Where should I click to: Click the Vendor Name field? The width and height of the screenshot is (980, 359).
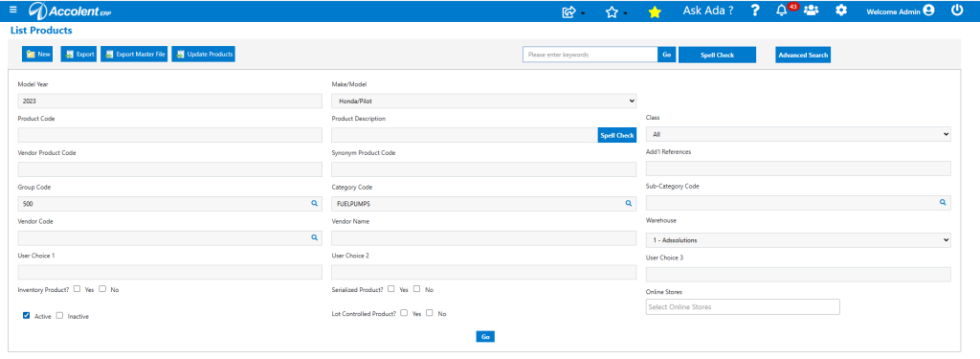coord(483,238)
